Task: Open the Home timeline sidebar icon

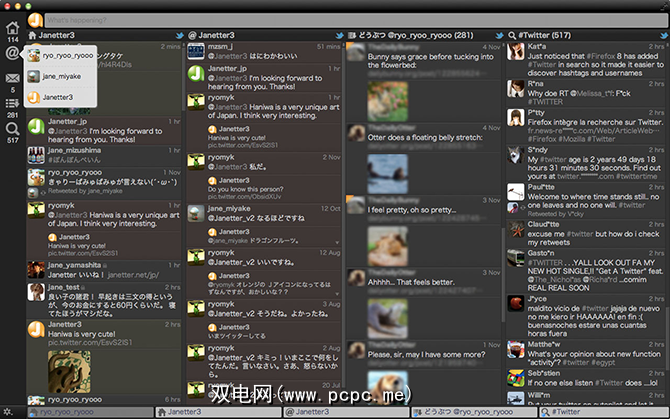Action: [12, 28]
